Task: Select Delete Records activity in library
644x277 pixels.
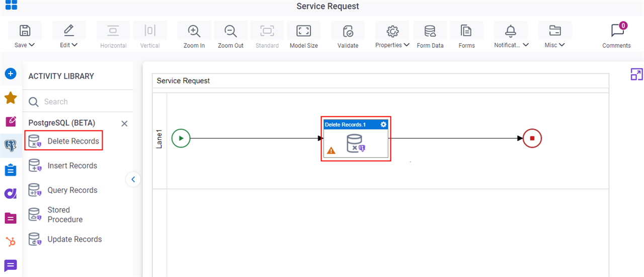Action: 64,141
